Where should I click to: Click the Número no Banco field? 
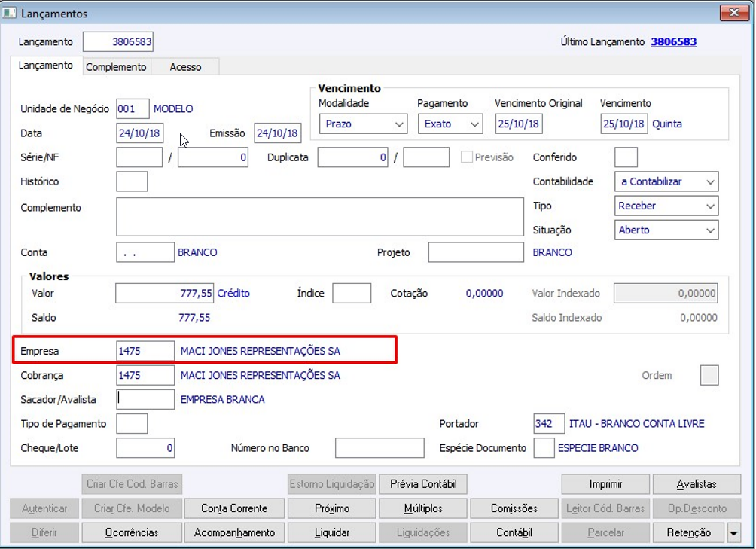pyautogui.click(x=380, y=448)
